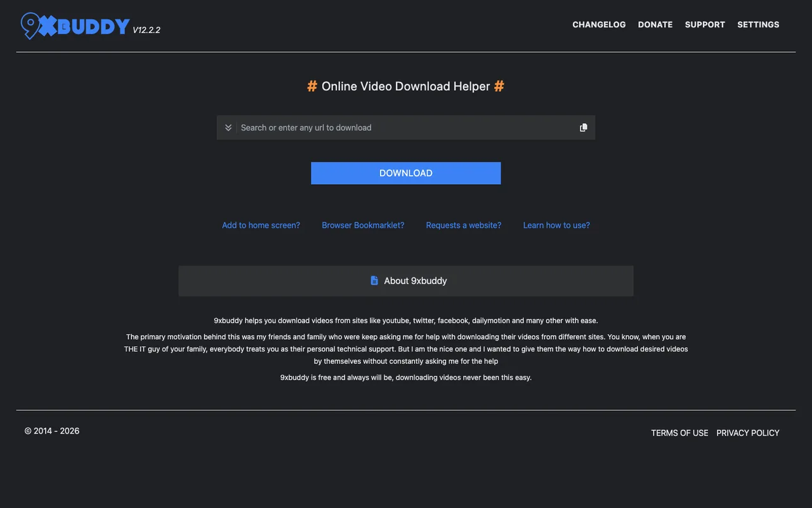The image size is (812, 508).
Task: Open the Add to home screen link
Action: pos(261,225)
